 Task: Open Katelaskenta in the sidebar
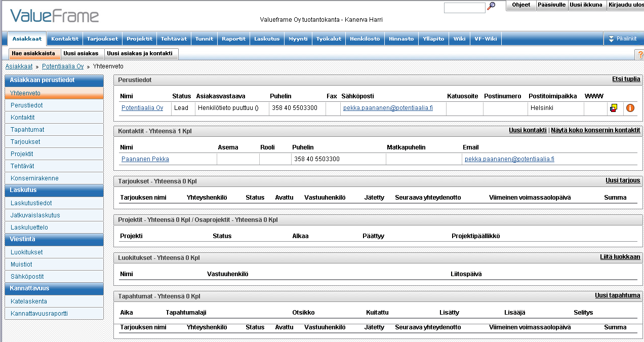click(x=54, y=301)
